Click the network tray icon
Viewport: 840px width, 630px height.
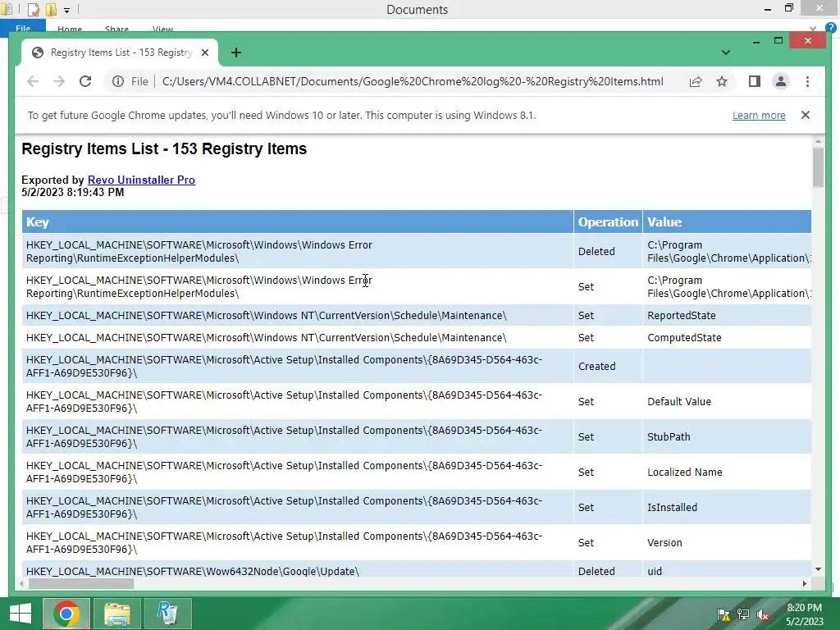click(743, 614)
